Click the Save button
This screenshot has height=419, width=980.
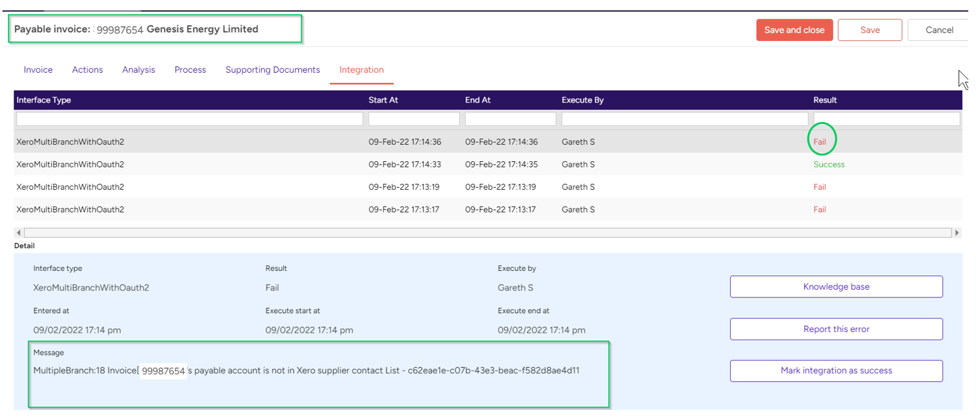[870, 29]
